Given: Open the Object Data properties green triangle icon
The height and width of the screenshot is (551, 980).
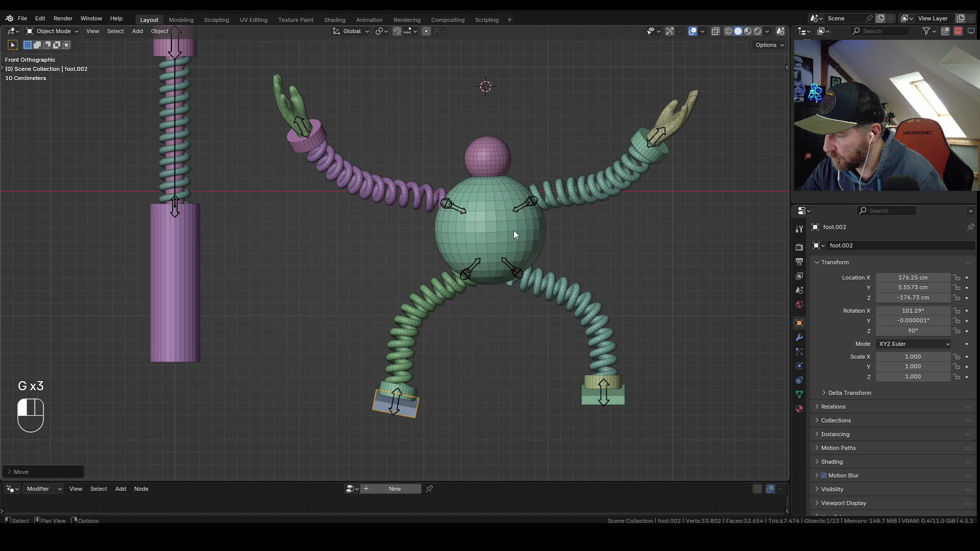Looking at the screenshot, I should tap(799, 394).
